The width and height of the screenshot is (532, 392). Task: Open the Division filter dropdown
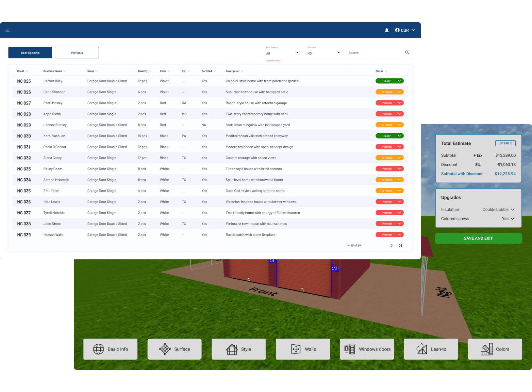pyautogui.click(x=324, y=53)
